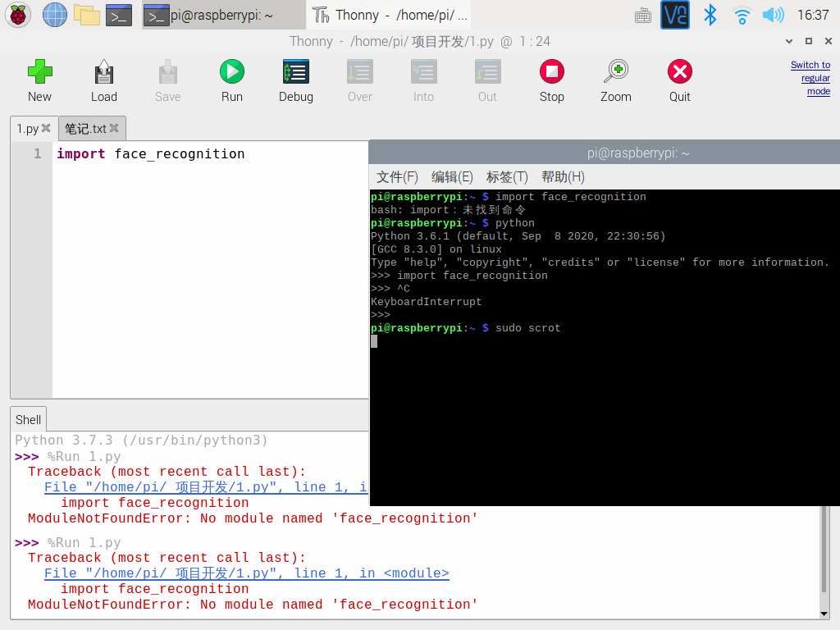Activate pi@raspberrypi terminal taskbar button
840x630 pixels.
(x=223, y=15)
